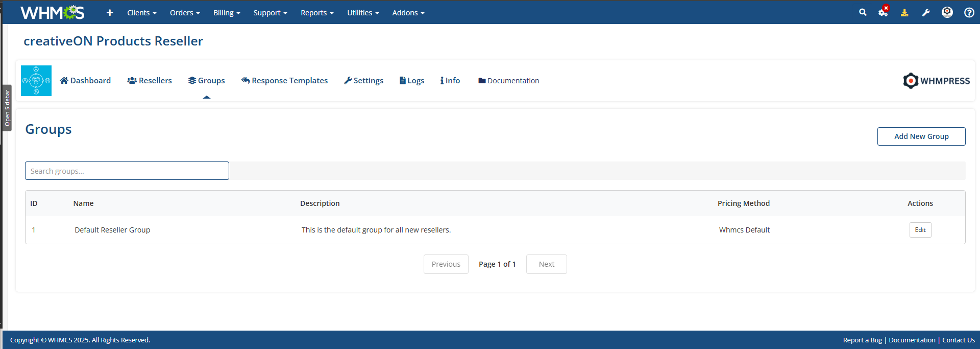Open the wrench configuration icon

click(x=926, y=13)
